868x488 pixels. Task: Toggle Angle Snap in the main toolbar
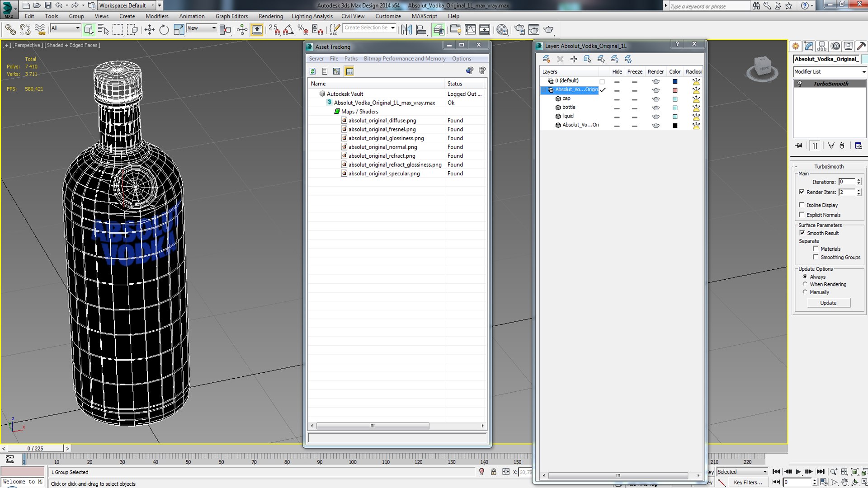click(288, 30)
